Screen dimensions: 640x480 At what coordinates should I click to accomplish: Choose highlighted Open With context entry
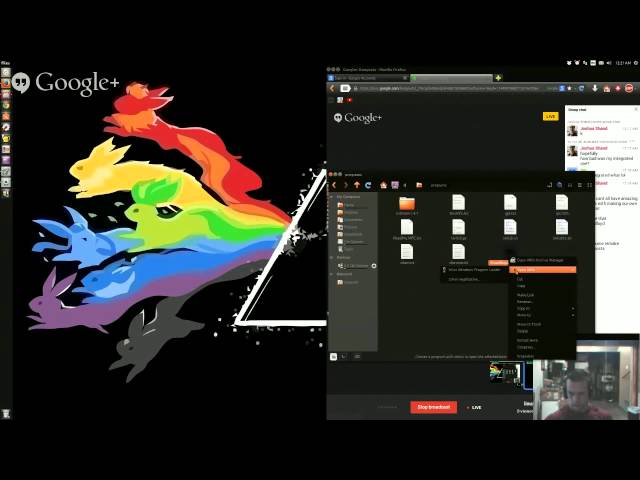[x=542, y=269]
